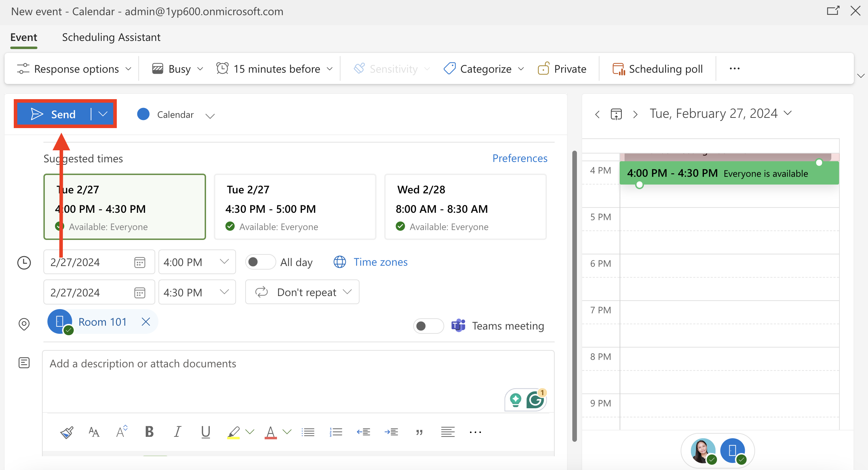Image resolution: width=868 pixels, height=470 pixels.
Task: Expand the 4:00 PM start time dropdown
Action: (x=224, y=262)
